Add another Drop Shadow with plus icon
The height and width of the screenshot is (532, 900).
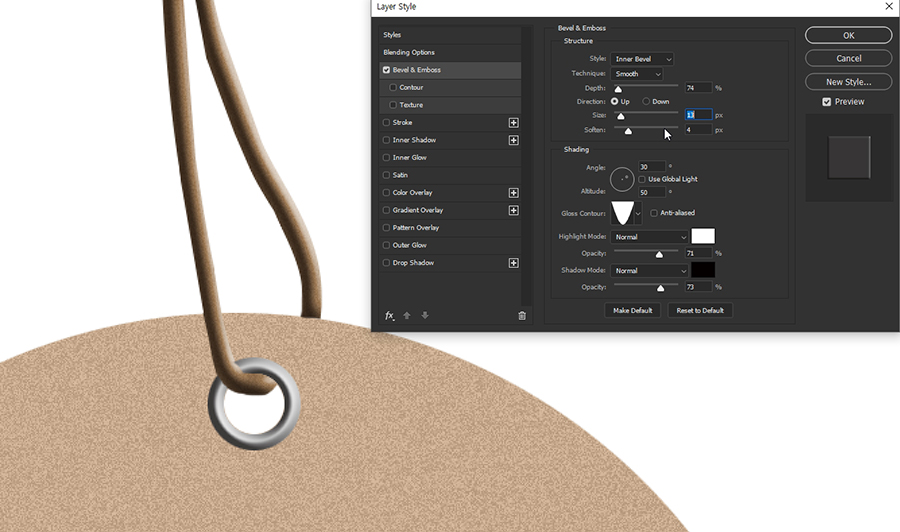[514, 263]
